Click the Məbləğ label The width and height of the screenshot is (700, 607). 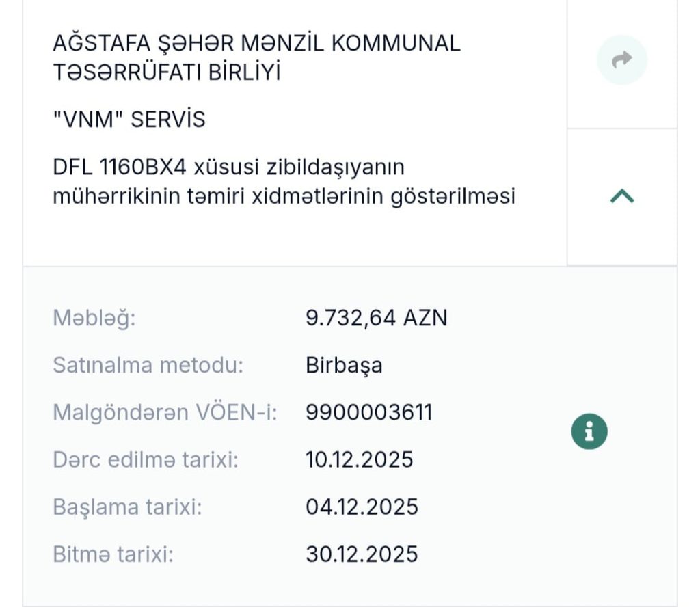click(x=94, y=319)
